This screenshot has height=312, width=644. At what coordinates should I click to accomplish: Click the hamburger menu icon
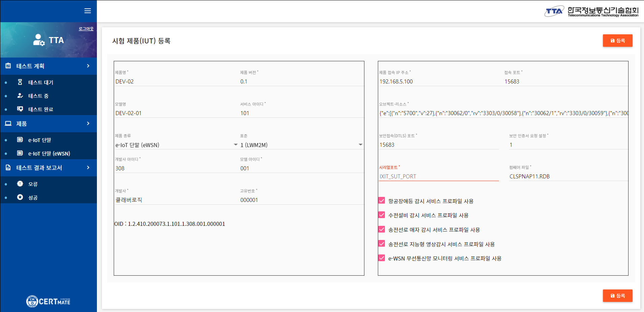click(87, 11)
